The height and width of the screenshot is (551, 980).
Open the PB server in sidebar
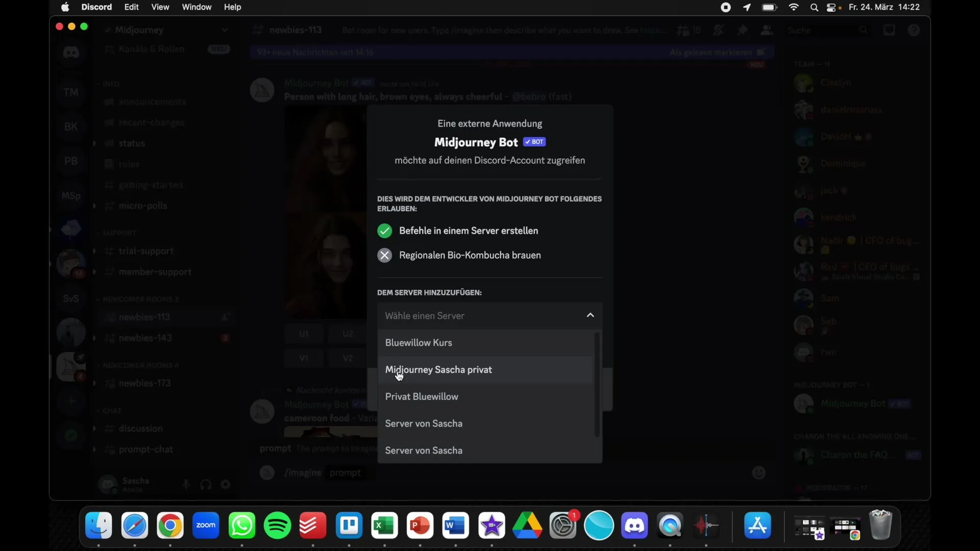click(71, 161)
